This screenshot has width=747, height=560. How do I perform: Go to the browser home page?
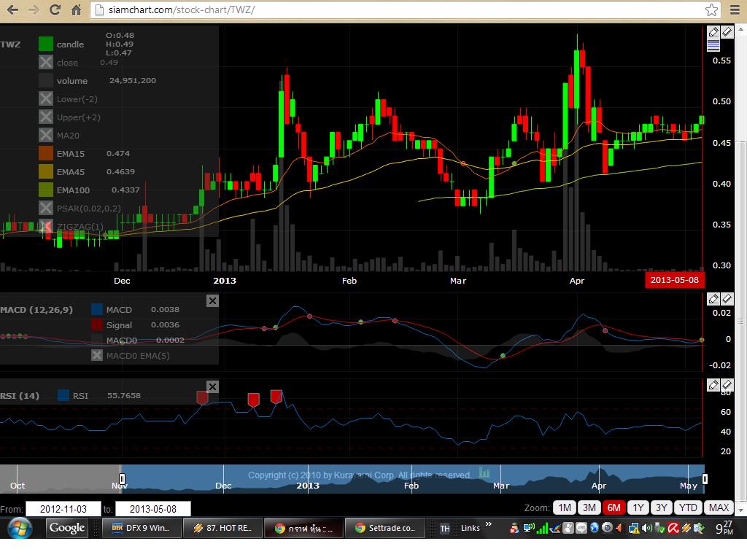(x=76, y=9)
